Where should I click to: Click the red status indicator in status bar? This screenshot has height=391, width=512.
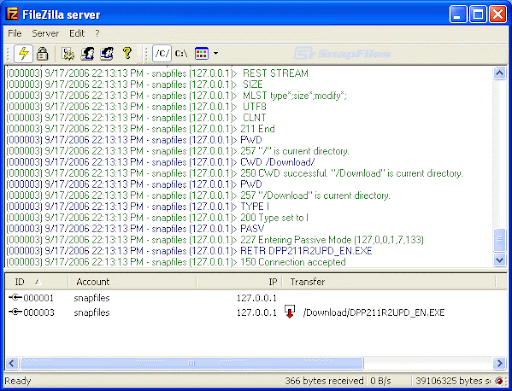(499, 381)
